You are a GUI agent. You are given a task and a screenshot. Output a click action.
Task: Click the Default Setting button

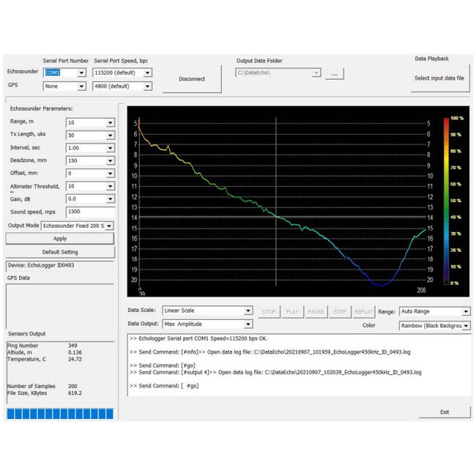[60, 252]
